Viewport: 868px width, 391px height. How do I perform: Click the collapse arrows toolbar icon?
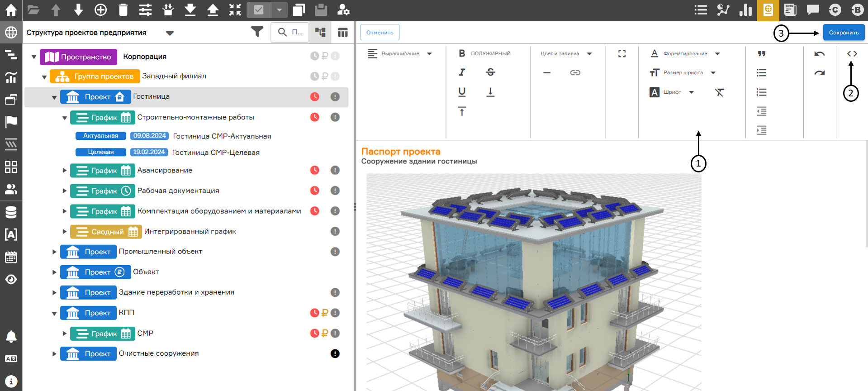tap(235, 10)
